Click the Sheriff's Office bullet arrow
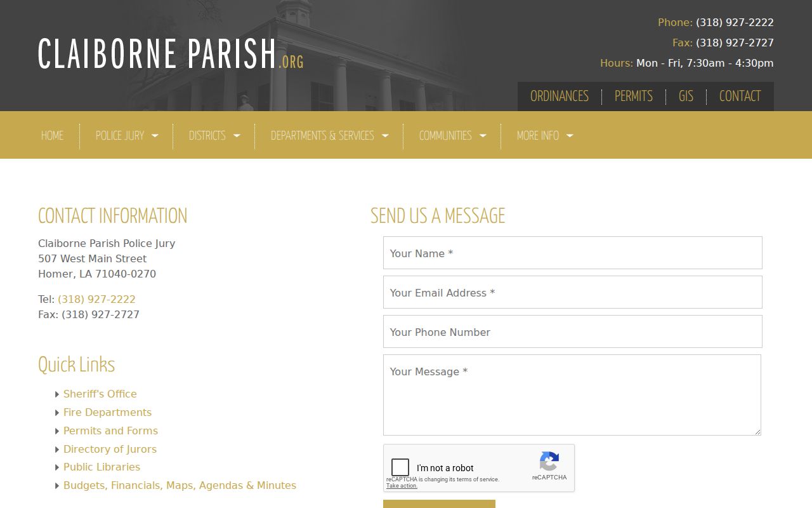The width and height of the screenshot is (812, 508). [57, 394]
